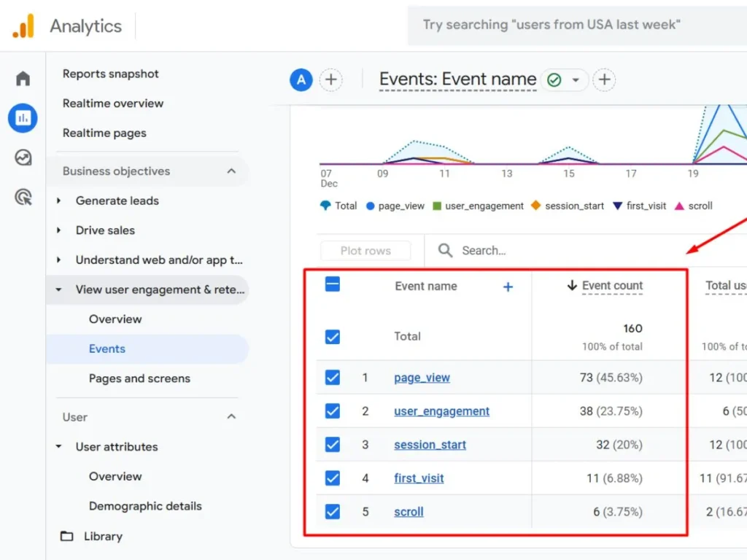This screenshot has width=747, height=560.
Task: Open the Events: Event name filter dropdown
Action: point(576,80)
